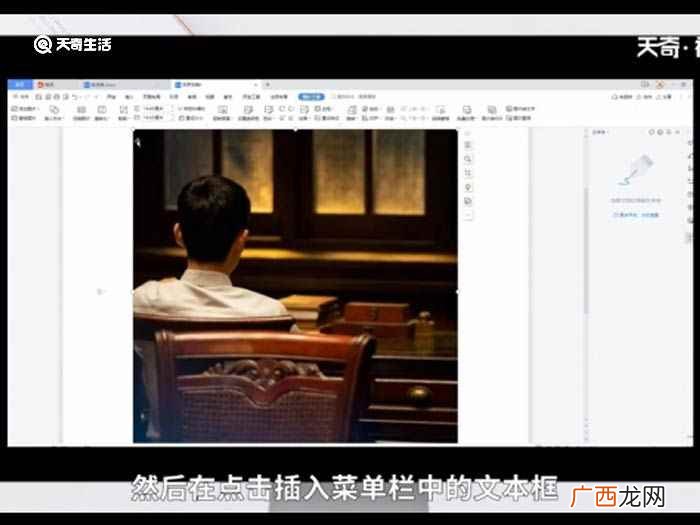Image resolution: width=700 pixels, height=525 pixels.
Task: Click the Replace Picture icon in the ribbon
Action: pyautogui.click(x=14, y=118)
